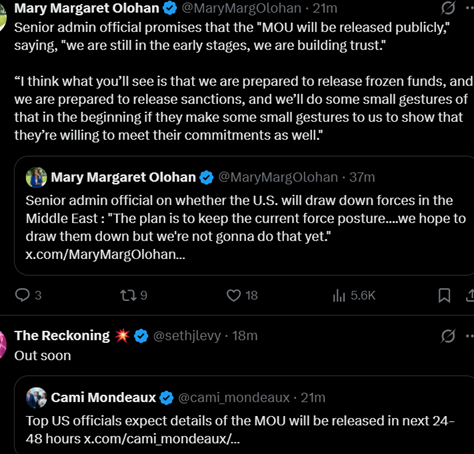
Task: Click Mary Margaret Olohan's avatar in quoted tweet
Action: click(36, 177)
